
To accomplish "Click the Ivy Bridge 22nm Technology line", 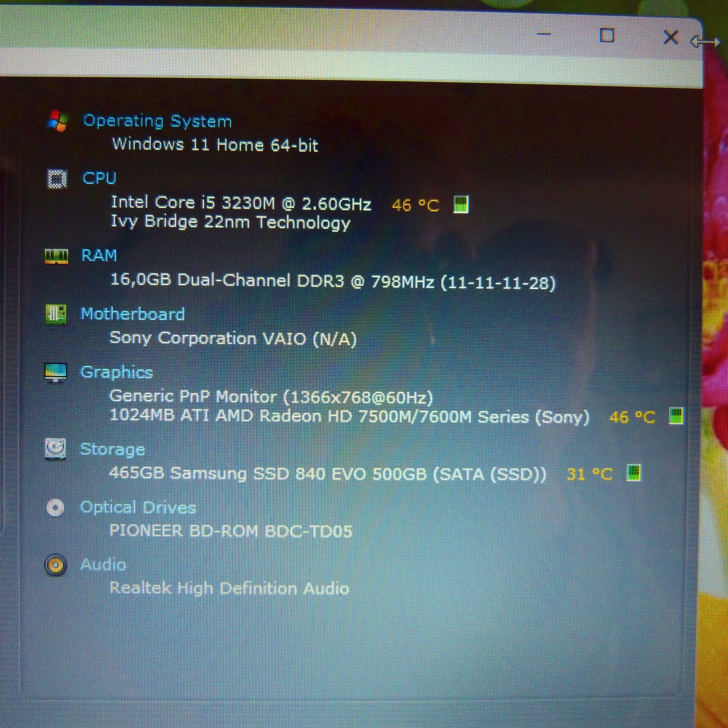I will (231, 222).
